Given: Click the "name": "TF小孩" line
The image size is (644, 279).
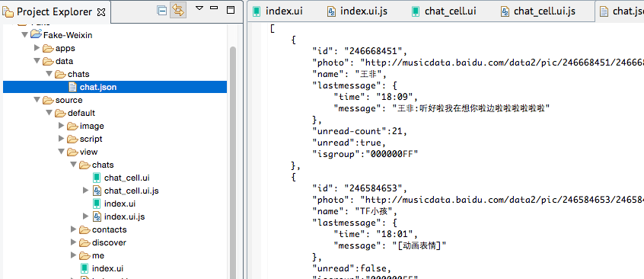Looking at the screenshot, I should (355, 211).
